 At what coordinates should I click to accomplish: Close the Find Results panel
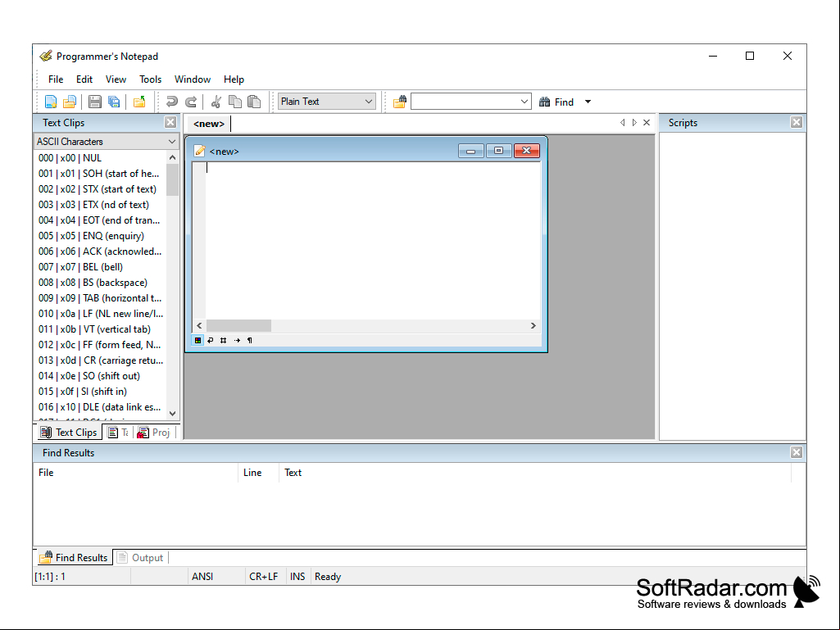(797, 452)
